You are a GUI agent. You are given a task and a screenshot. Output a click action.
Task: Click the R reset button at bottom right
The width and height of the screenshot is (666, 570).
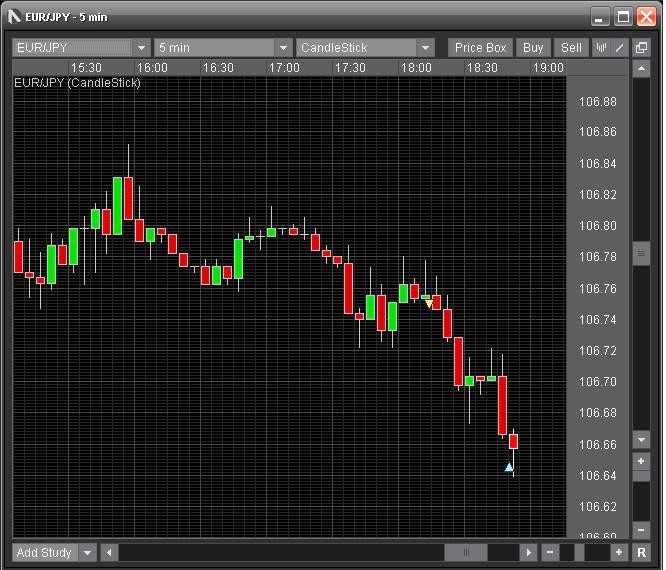coord(641,552)
